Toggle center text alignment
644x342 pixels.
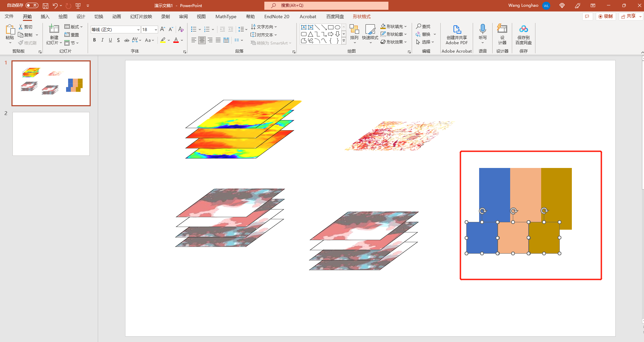(202, 40)
